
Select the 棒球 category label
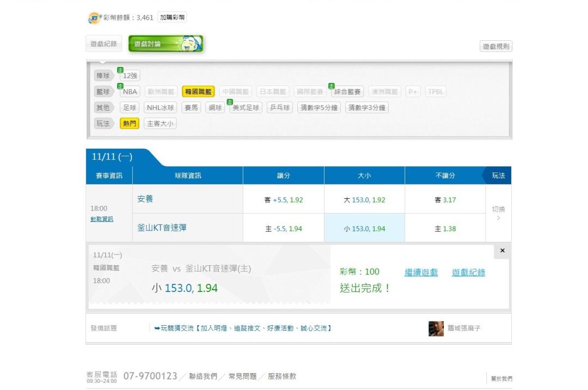[103, 76]
